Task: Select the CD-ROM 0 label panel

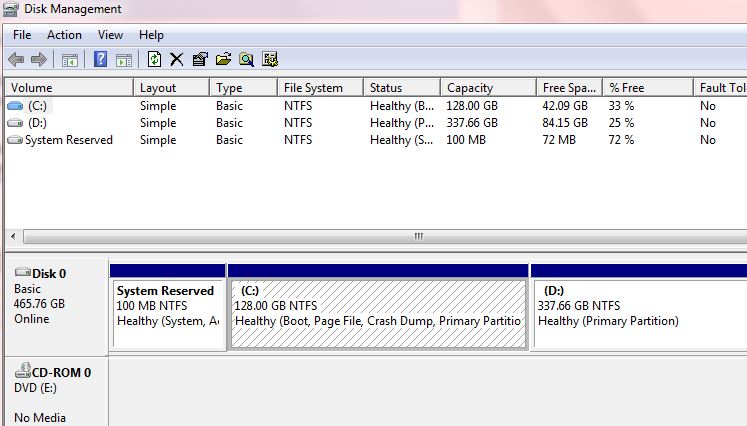Action: [x=57, y=392]
